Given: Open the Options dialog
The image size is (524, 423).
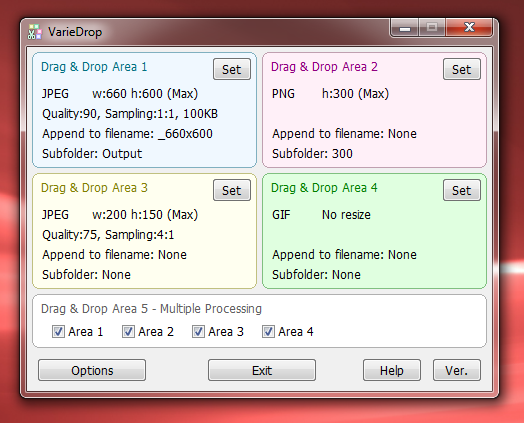Looking at the screenshot, I should 92,370.
